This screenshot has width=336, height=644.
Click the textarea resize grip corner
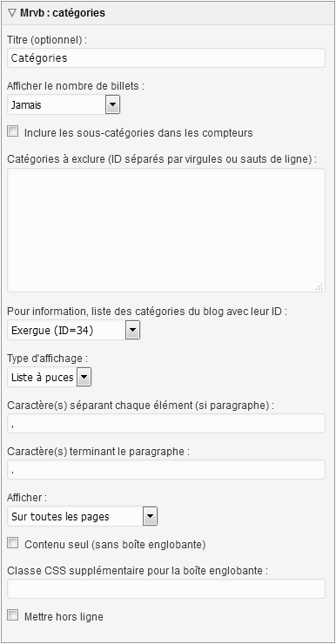click(319, 286)
